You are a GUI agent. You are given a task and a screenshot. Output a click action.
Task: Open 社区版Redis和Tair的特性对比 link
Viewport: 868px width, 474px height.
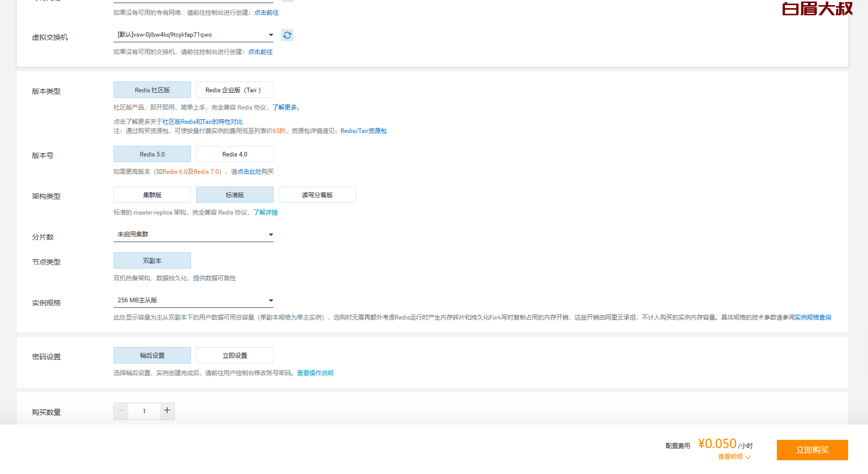(203, 122)
